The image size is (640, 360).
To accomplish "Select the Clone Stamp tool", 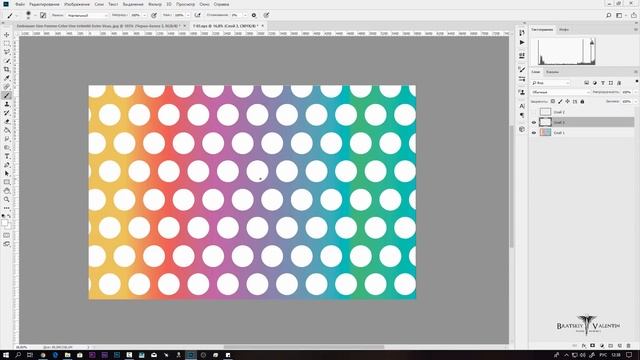I will point(7,104).
